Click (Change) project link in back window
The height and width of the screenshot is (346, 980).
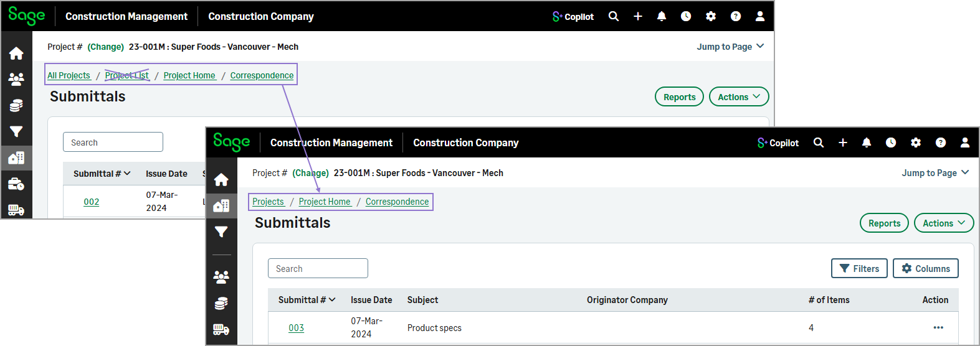(105, 47)
